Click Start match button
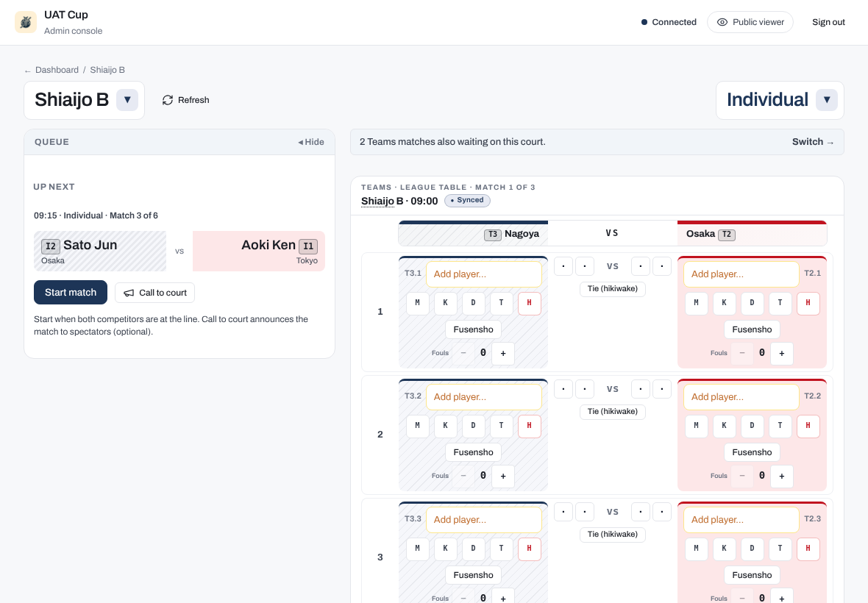The image size is (868, 603). pyautogui.click(x=71, y=292)
